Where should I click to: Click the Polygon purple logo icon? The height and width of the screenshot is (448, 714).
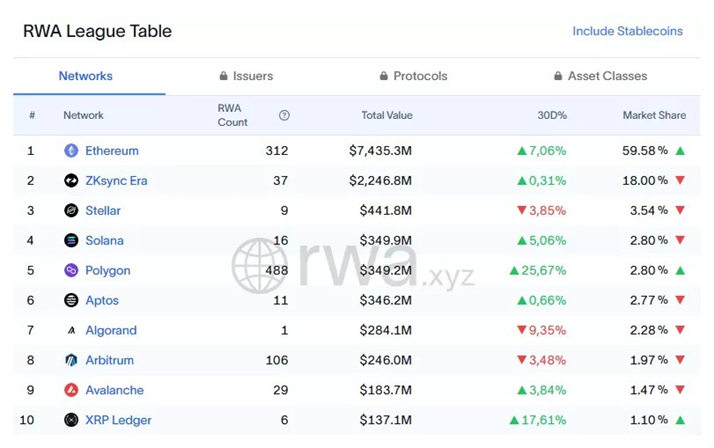[71, 270]
